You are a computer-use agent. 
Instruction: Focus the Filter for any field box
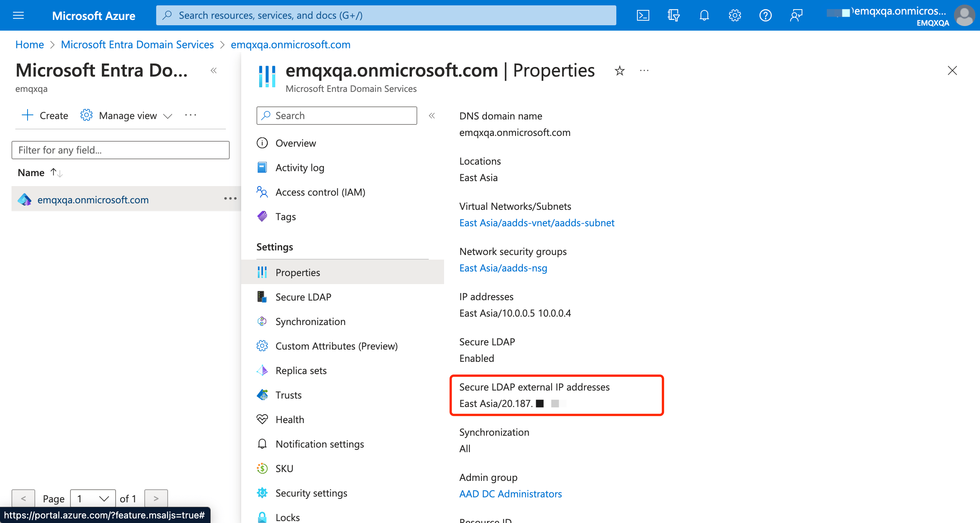pyautogui.click(x=120, y=150)
